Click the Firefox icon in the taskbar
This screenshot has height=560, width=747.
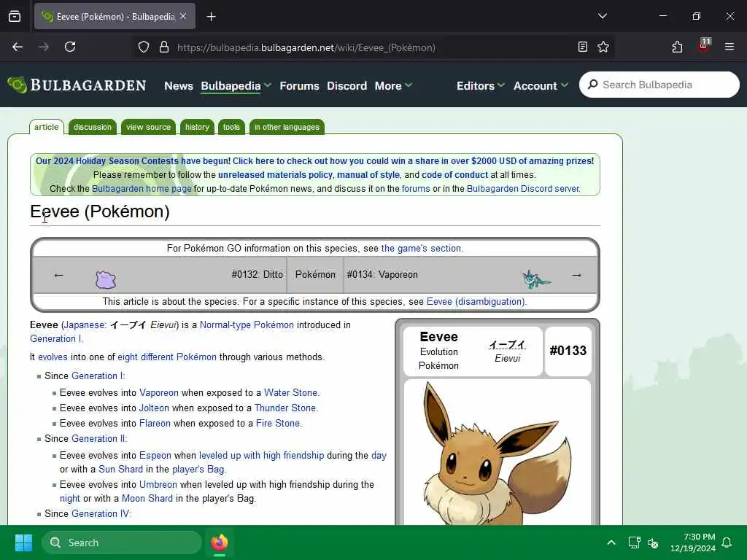[x=220, y=542]
